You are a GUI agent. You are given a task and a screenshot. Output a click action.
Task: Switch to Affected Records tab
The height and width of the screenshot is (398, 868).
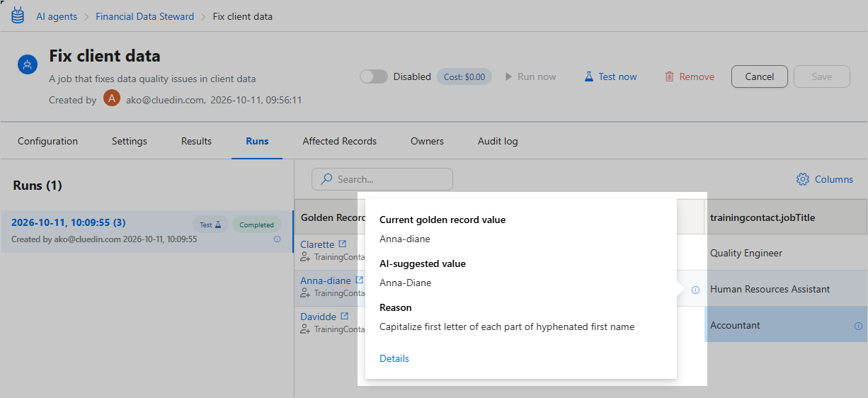coord(340,141)
